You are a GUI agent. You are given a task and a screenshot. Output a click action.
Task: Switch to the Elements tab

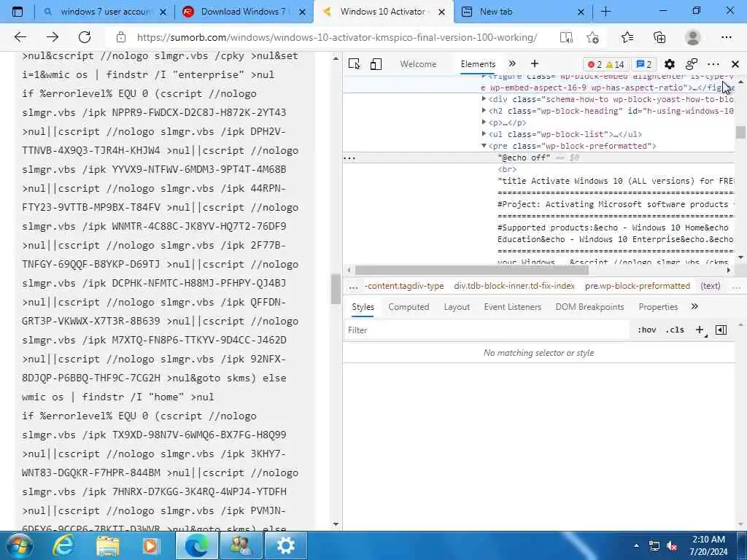pos(478,64)
